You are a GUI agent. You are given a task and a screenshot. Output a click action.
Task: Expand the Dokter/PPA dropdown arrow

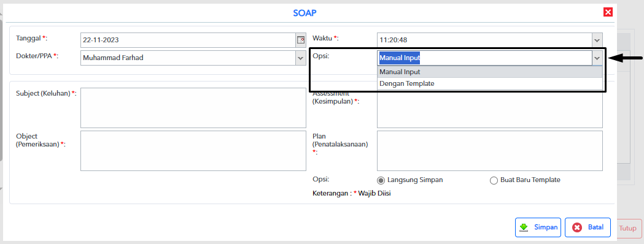point(301,58)
